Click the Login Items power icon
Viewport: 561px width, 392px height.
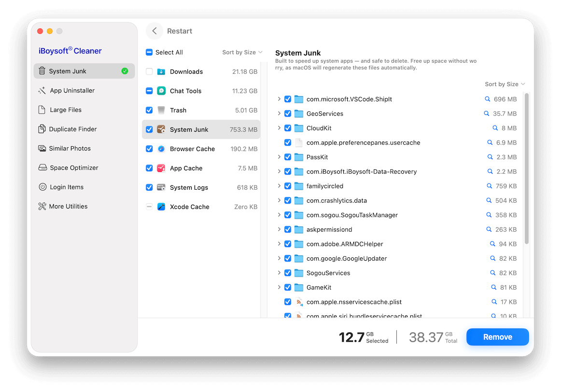42,187
